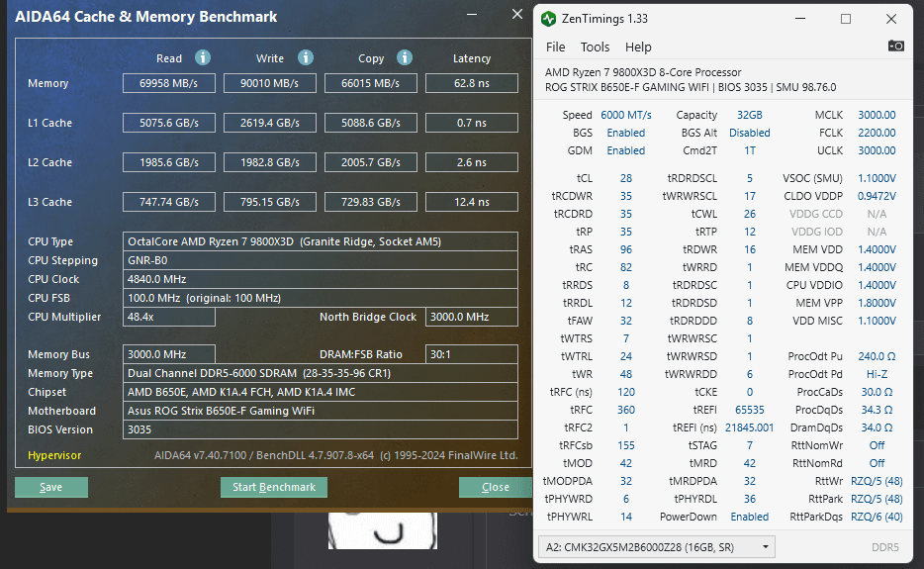924x569 pixels.
Task: Close the ZenTimings window
Action: pyautogui.click(x=891, y=19)
